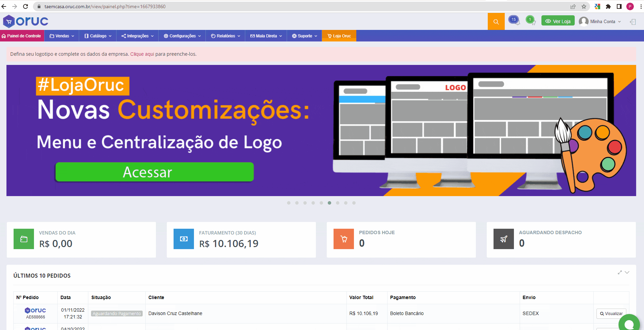
Task: Select fourth carousel dot
Action: [x=313, y=203]
